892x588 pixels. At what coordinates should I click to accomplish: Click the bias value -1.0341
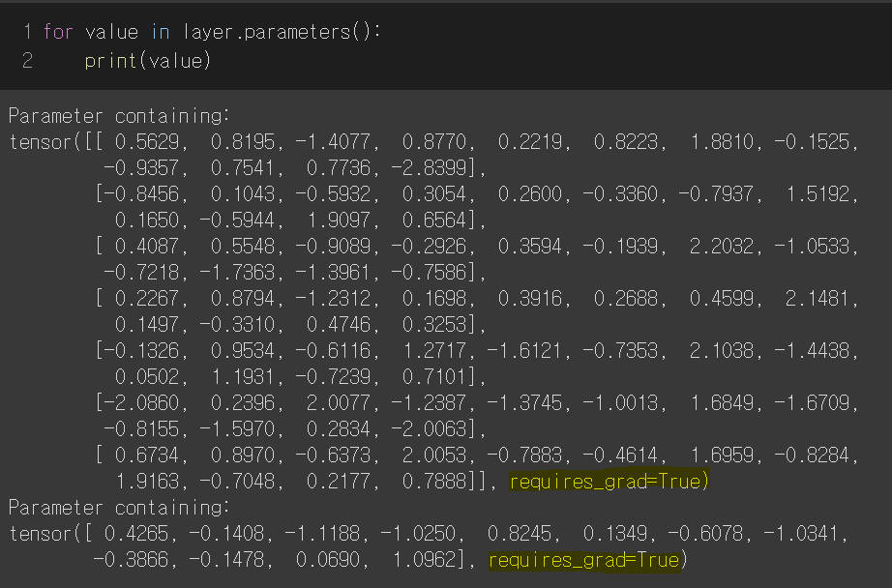(801, 534)
